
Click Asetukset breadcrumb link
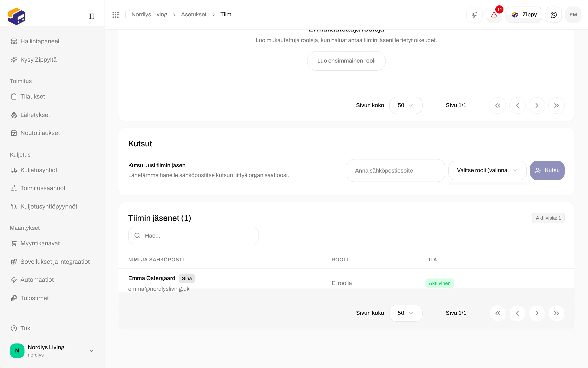coord(194,15)
